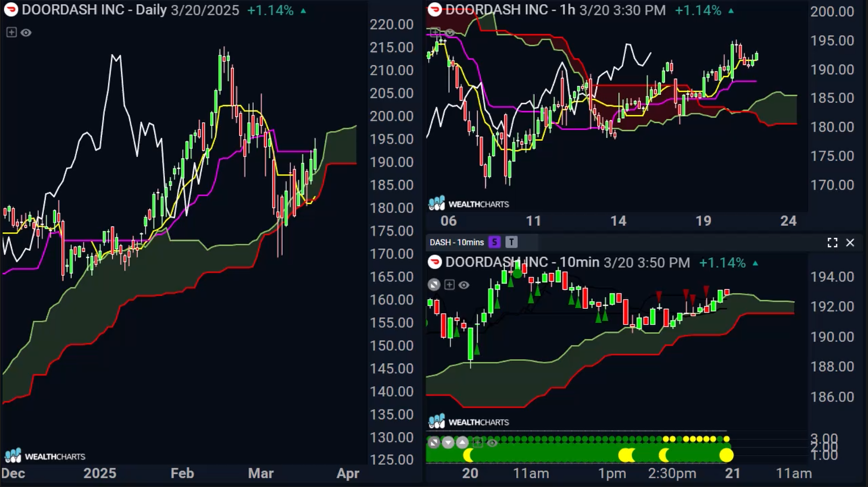Click the WealthCharts logo on the 10min chart
This screenshot has width=868, height=487.
[468, 421]
